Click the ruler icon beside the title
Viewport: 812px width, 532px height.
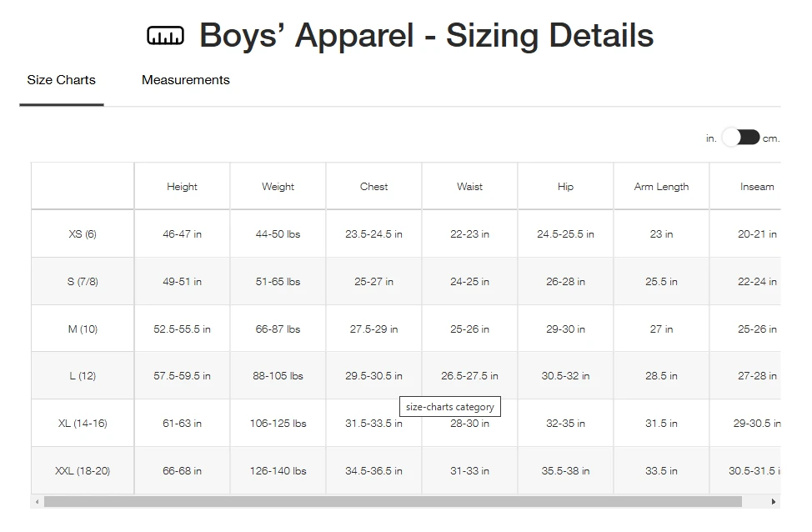165,36
